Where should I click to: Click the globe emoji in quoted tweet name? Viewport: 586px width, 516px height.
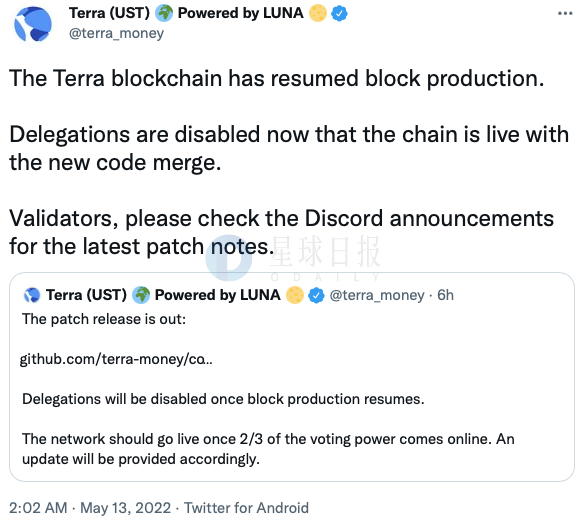pyautogui.click(x=141, y=295)
